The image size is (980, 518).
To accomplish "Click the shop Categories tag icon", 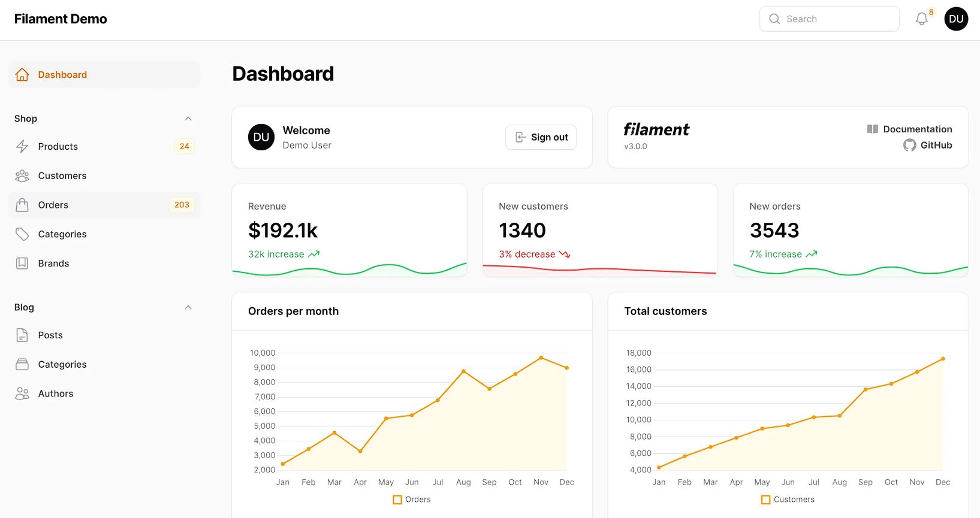I will click(x=22, y=234).
